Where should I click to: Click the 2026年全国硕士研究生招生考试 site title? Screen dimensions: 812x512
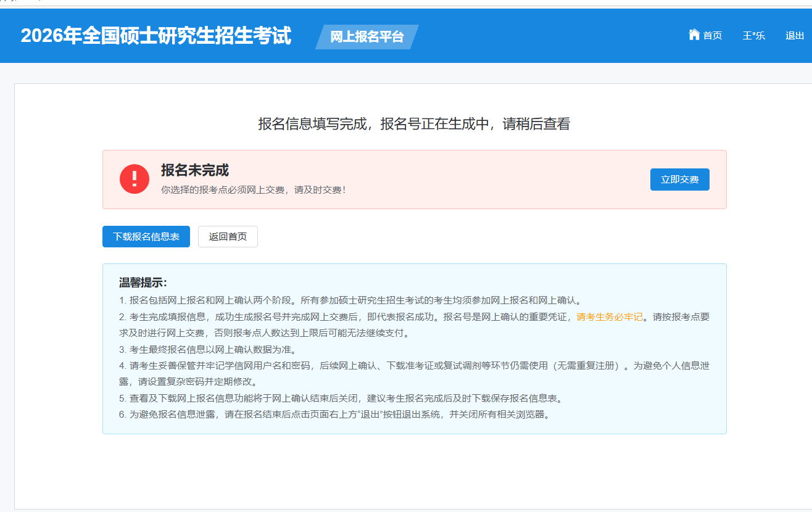pyautogui.click(x=156, y=36)
